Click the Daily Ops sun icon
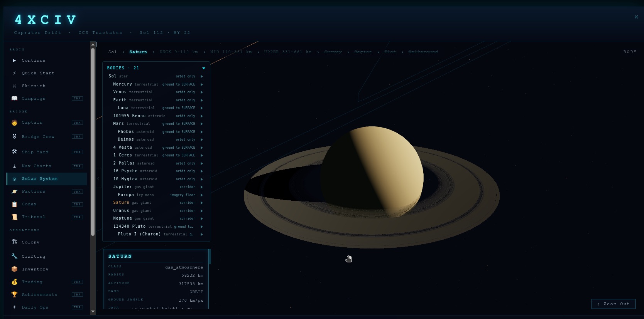Screen dimensions: 644x319 click(14, 307)
